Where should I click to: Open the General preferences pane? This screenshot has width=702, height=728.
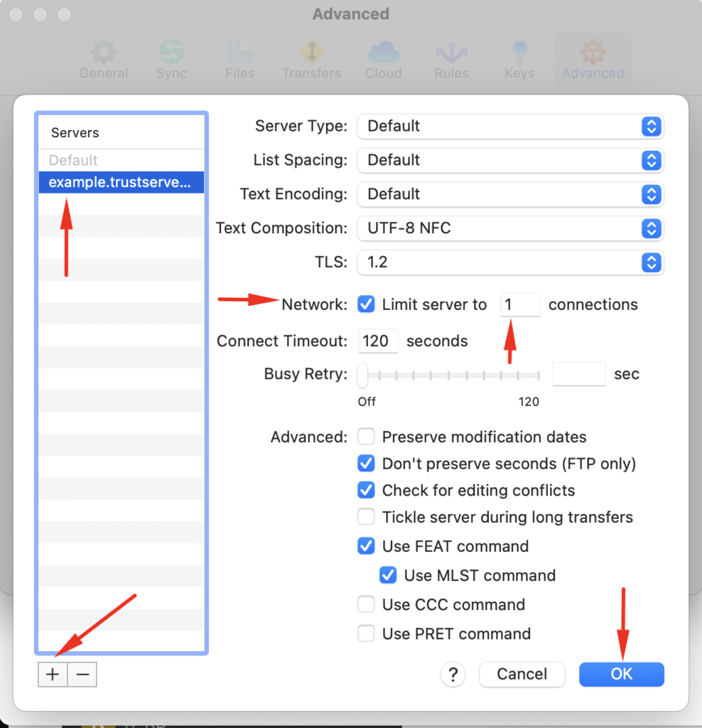click(x=103, y=58)
